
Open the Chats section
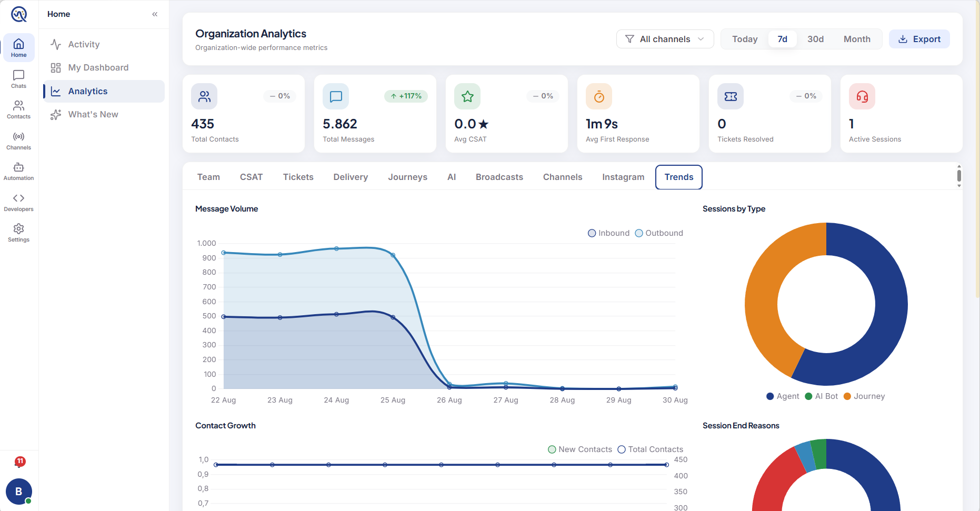pyautogui.click(x=19, y=79)
